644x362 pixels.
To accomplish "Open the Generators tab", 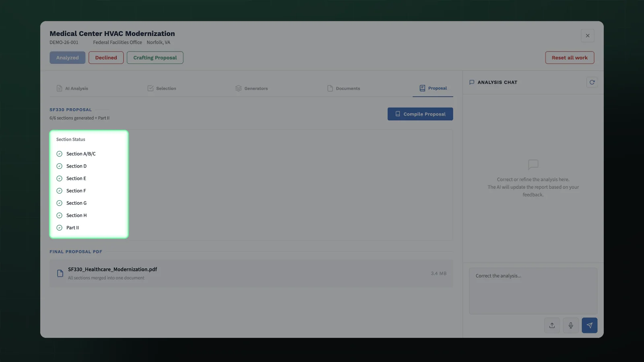I will [x=251, y=88].
